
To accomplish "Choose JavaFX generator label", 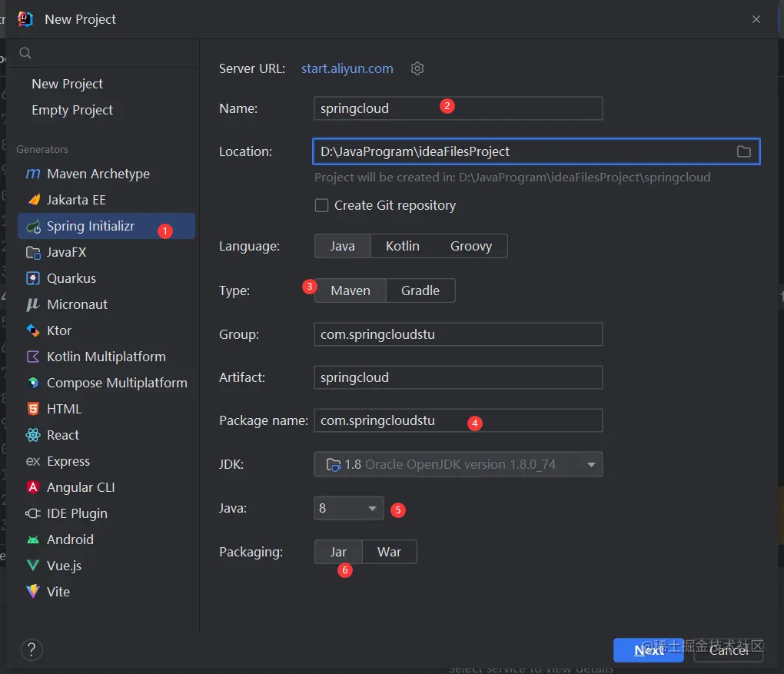I will tap(67, 253).
